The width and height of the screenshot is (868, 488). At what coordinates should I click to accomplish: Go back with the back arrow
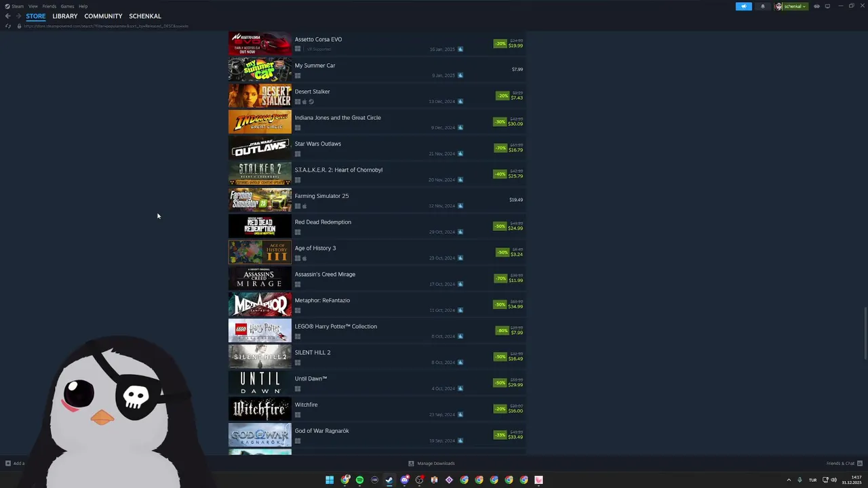(x=7, y=16)
